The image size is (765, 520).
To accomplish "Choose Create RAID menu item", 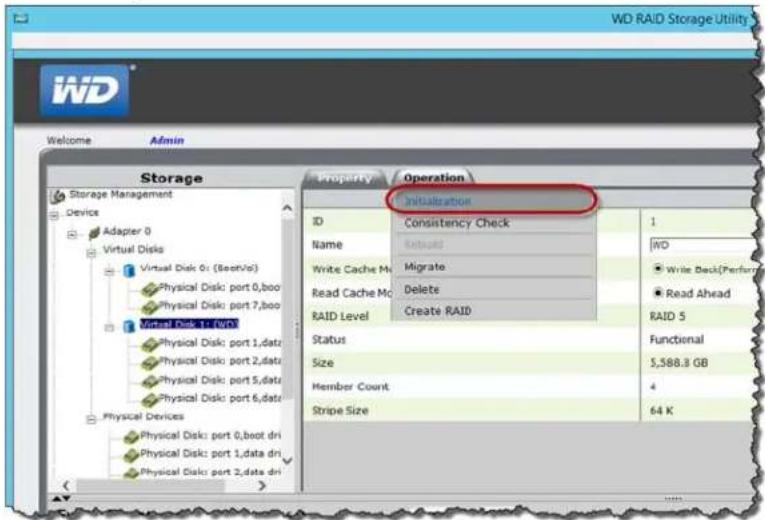I will point(493,311).
